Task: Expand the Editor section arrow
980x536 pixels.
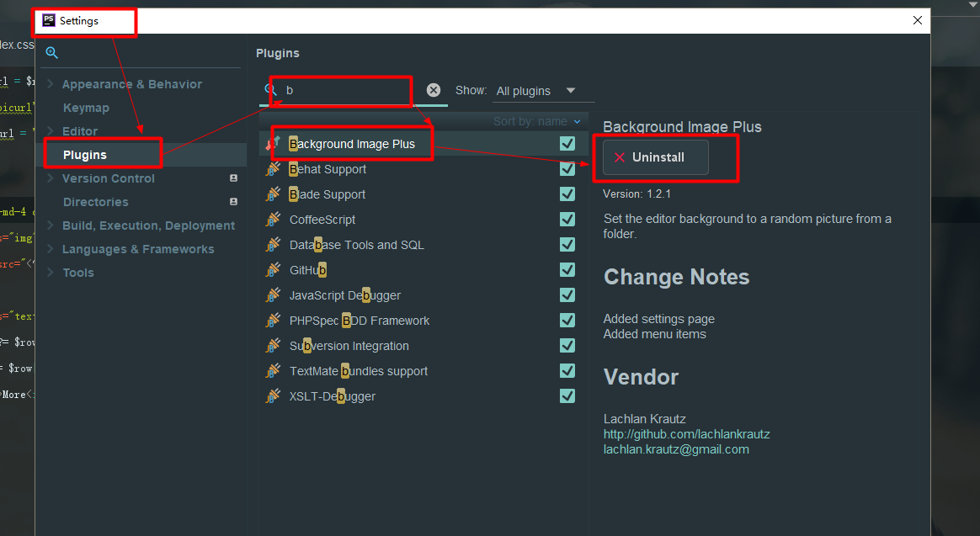Action: [x=51, y=131]
